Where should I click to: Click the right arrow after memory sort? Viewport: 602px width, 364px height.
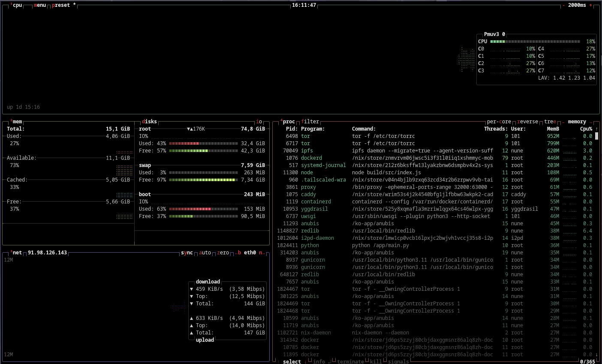(x=590, y=122)
